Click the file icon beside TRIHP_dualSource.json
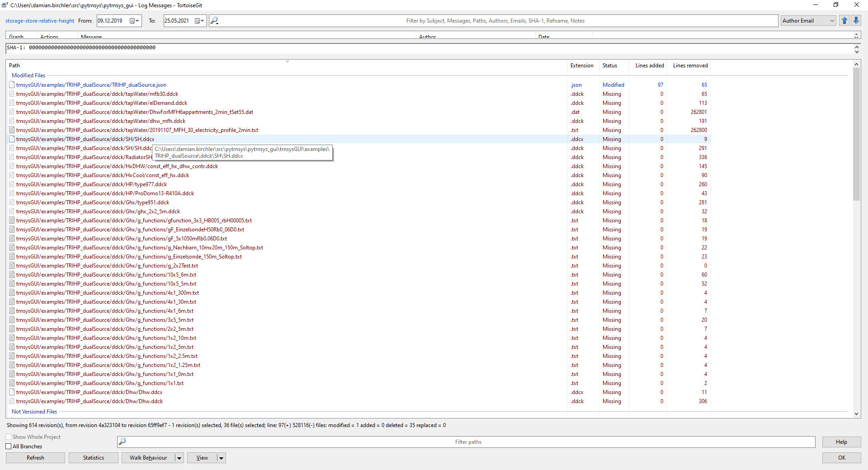This screenshot has height=470, width=868. (x=11, y=85)
